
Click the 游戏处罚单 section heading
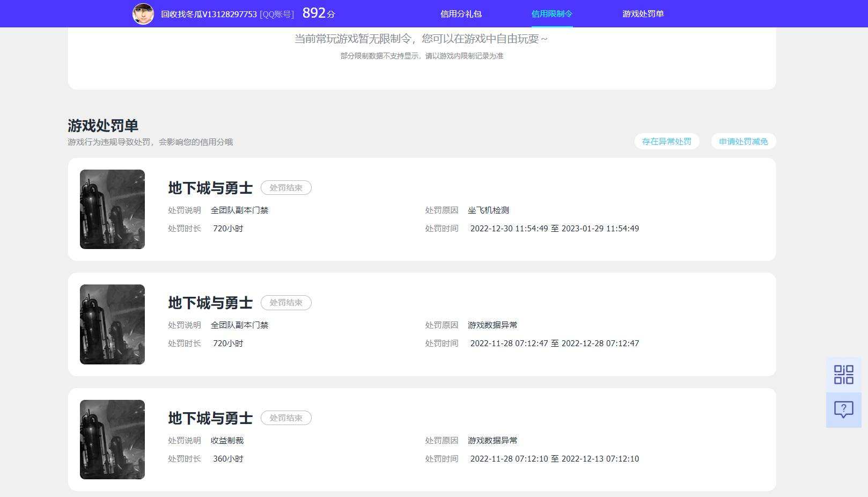[103, 126]
